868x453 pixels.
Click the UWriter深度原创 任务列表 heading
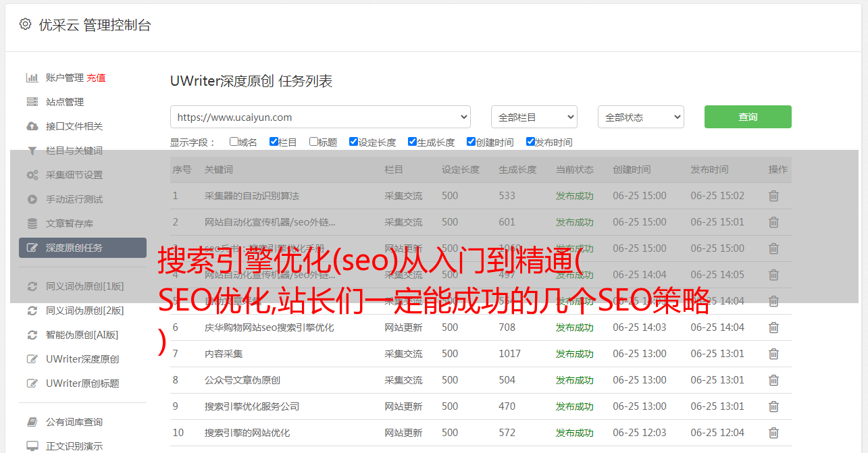point(251,81)
